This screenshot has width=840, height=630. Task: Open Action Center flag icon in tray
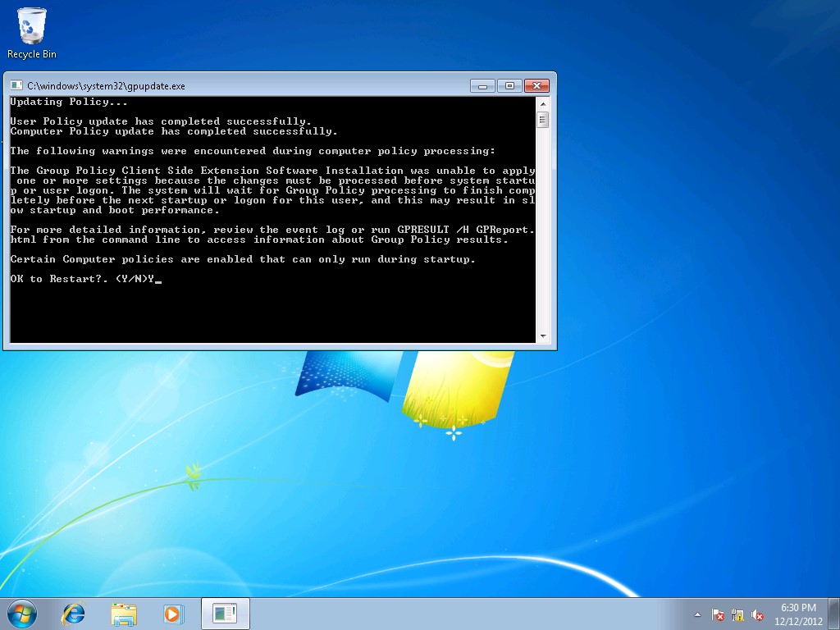[718, 615]
